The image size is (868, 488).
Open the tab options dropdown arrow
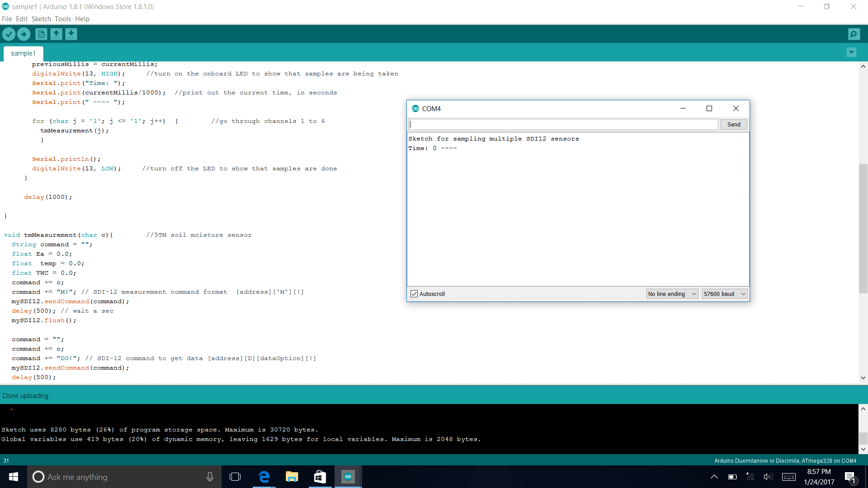851,52
